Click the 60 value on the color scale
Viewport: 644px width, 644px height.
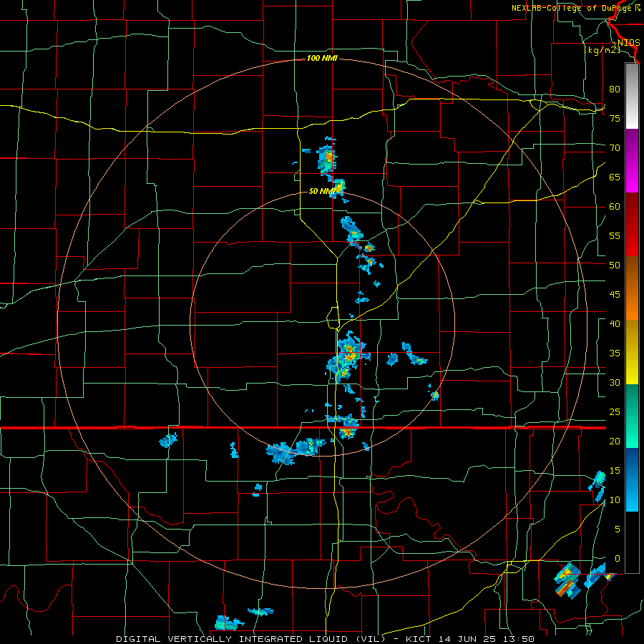(615, 207)
